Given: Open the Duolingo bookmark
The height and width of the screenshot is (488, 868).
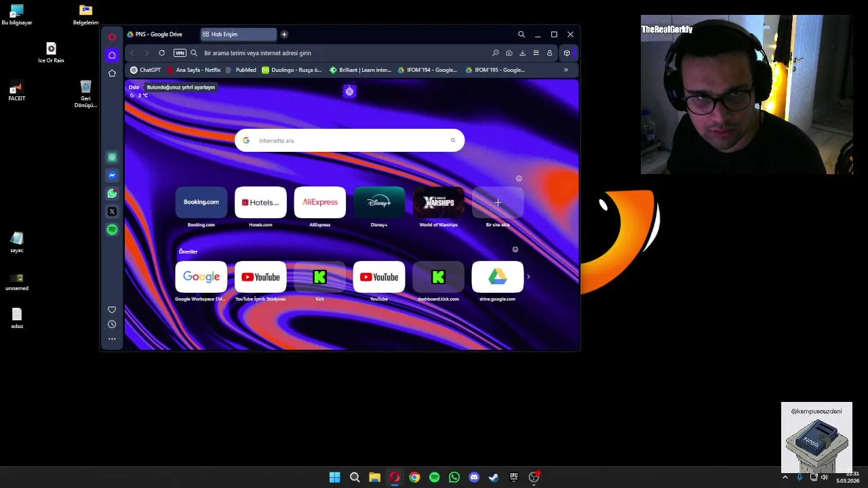Looking at the screenshot, I should 292,70.
